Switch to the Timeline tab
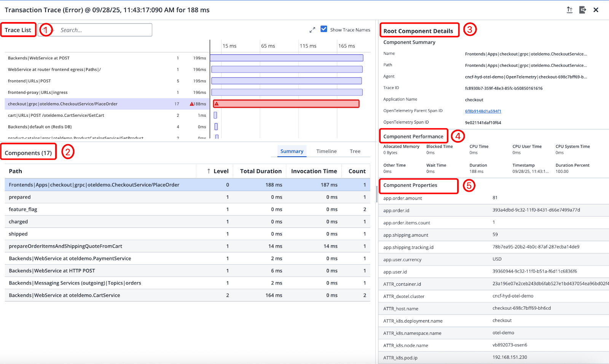 click(326, 151)
